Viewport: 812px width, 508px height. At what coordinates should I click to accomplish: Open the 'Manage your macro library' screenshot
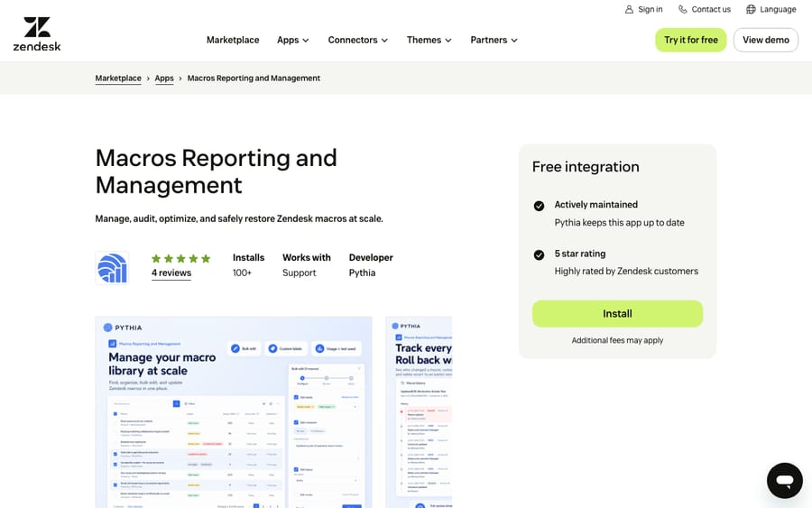(x=234, y=412)
